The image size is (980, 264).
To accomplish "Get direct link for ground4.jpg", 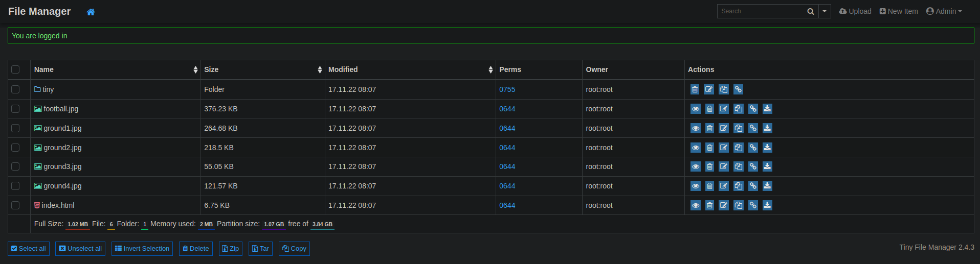I will click(753, 186).
